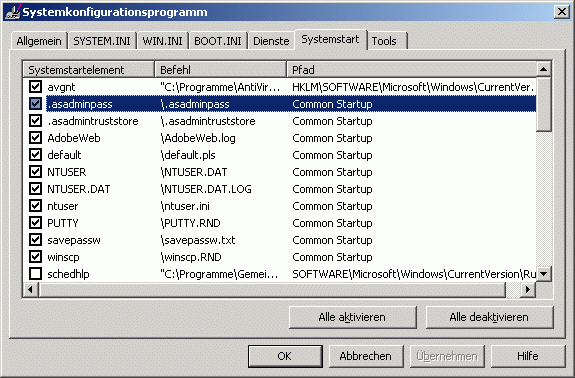The width and height of the screenshot is (575, 378).
Task: Select the AdobeWeb row name
Action: (x=74, y=138)
